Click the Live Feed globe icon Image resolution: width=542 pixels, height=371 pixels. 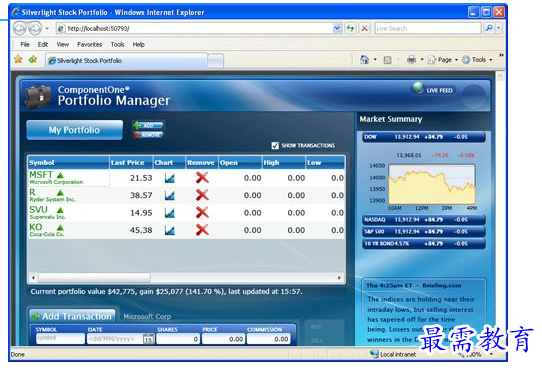(x=418, y=88)
